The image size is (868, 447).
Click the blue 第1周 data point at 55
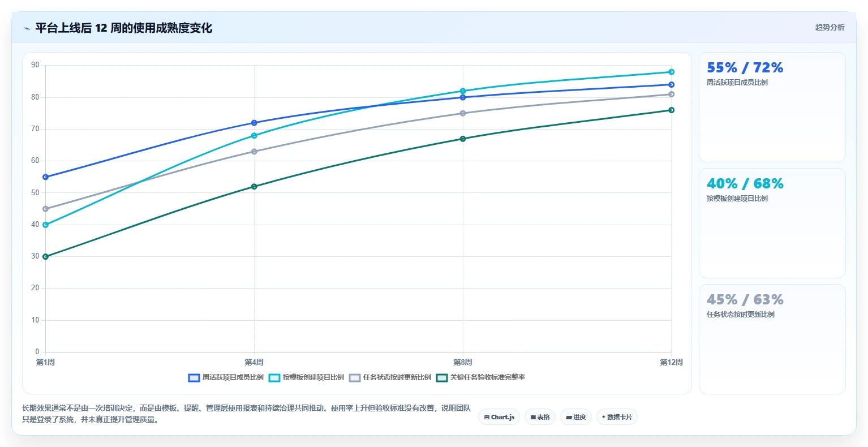click(x=46, y=177)
